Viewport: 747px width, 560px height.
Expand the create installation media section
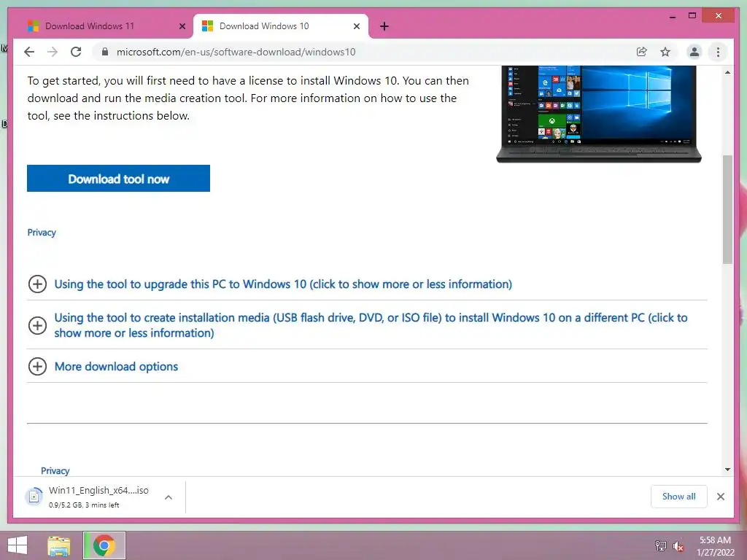point(367,325)
